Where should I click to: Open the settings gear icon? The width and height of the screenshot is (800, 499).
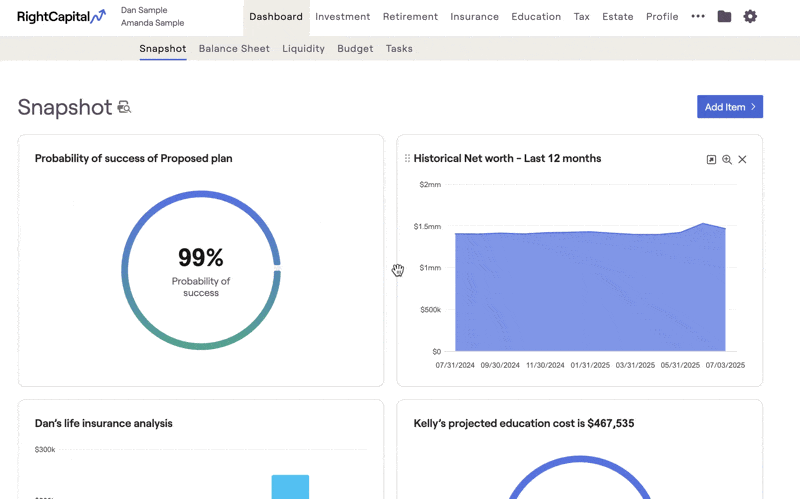pyautogui.click(x=750, y=16)
